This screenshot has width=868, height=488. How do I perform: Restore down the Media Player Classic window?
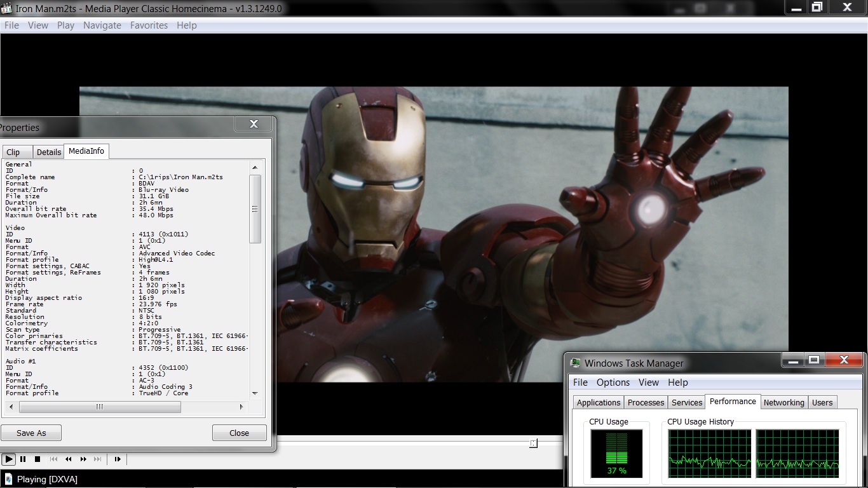point(817,7)
